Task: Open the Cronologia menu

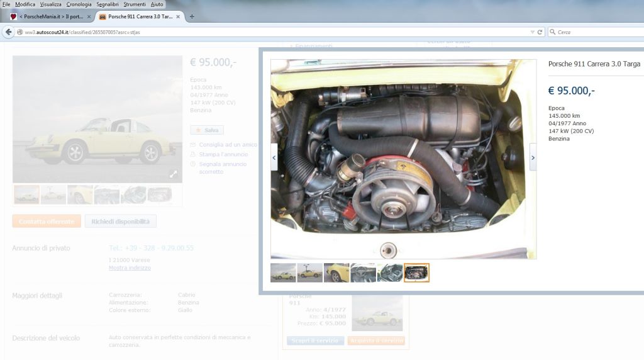Action: tap(79, 4)
